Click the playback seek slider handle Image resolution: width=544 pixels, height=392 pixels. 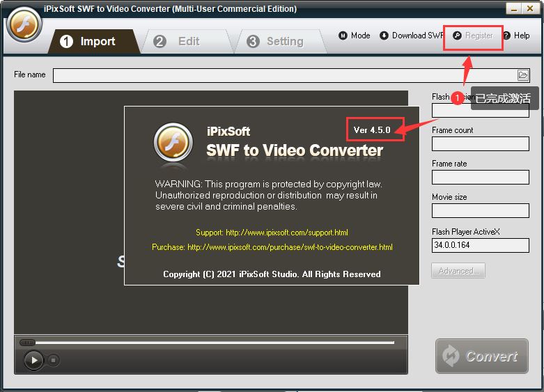click(x=27, y=343)
